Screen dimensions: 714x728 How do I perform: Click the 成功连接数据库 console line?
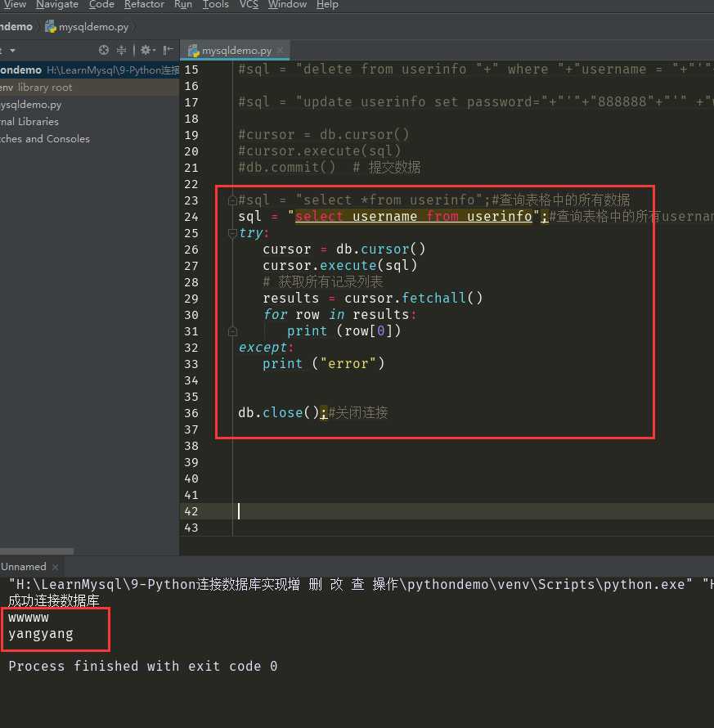tap(54, 600)
